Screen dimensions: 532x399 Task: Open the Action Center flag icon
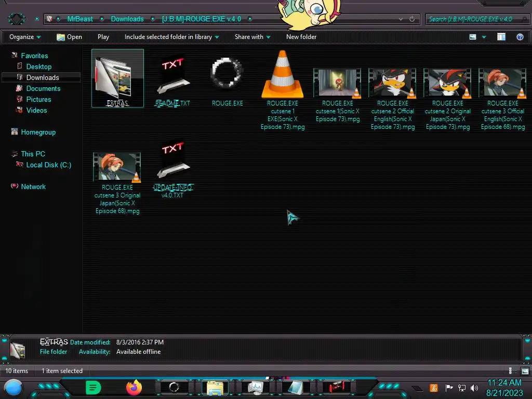pos(449,388)
